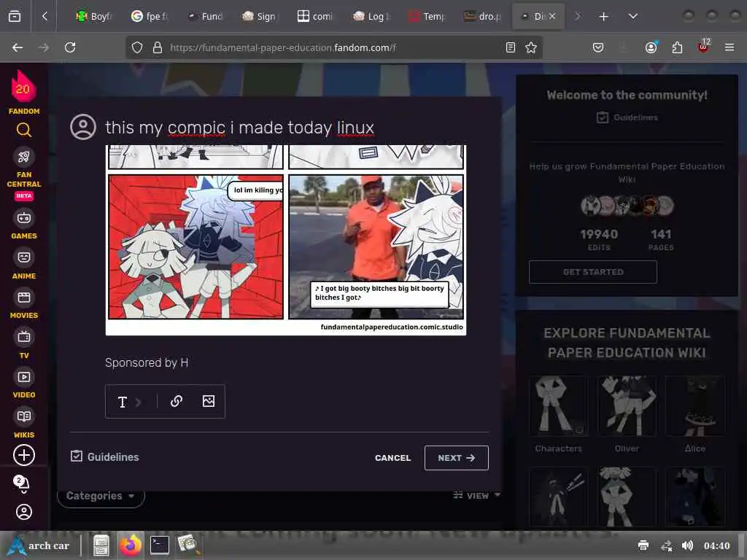Open the Video play icon
The width and height of the screenshot is (747, 560).
click(x=24, y=377)
